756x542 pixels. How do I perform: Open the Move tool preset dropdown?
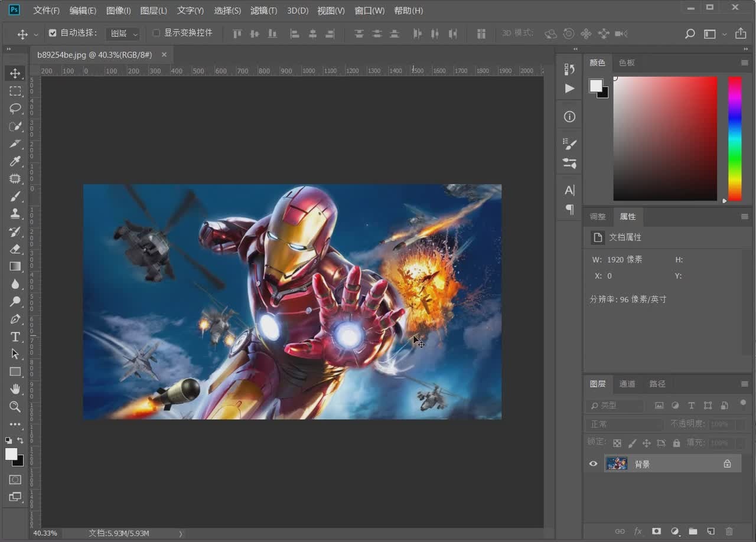tap(36, 34)
